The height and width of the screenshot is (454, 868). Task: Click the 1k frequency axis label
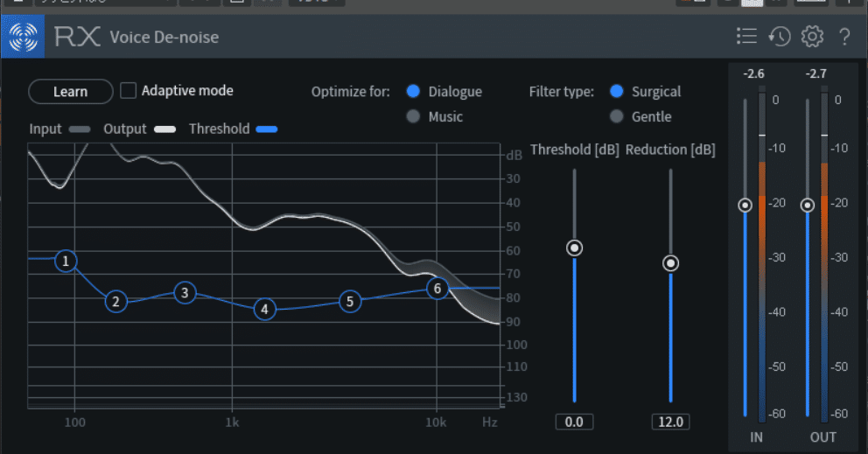[x=232, y=423]
